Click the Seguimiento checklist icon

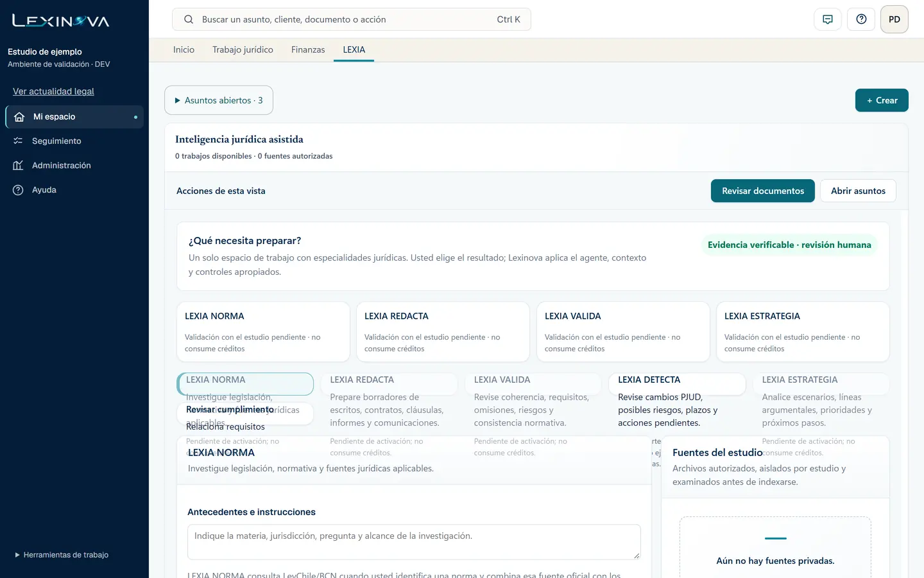click(18, 141)
